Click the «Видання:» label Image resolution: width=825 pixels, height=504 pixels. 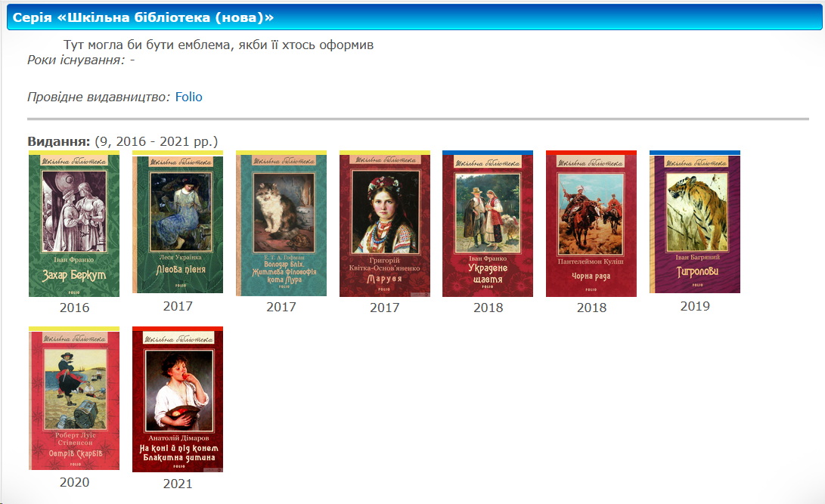click(59, 141)
